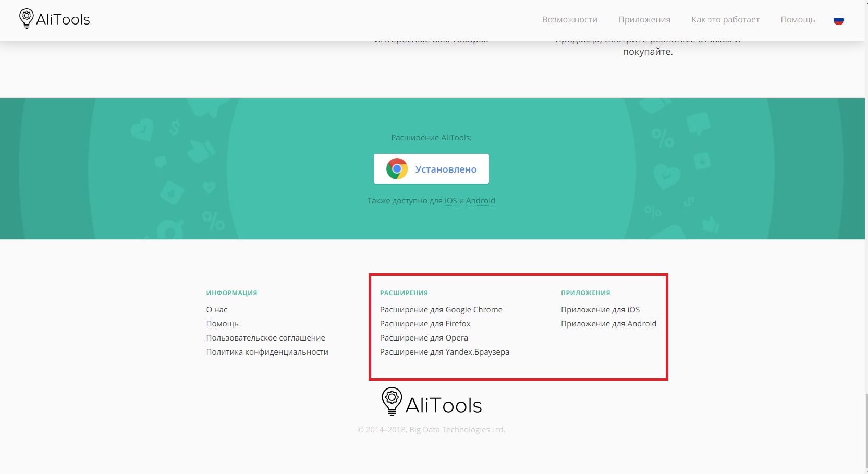Go to Как это работает section

[725, 20]
